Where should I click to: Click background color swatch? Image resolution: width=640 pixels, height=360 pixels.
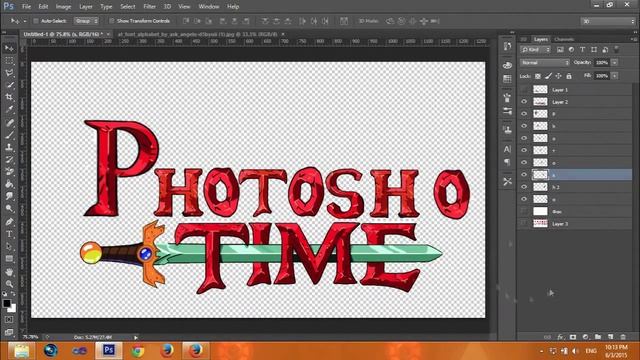(x=12, y=308)
